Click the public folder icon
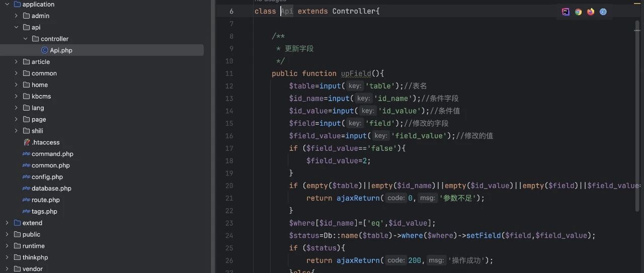Image resolution: width=644 pixels, height=273 pixels. pyautogui.click(x=17, y=234)
